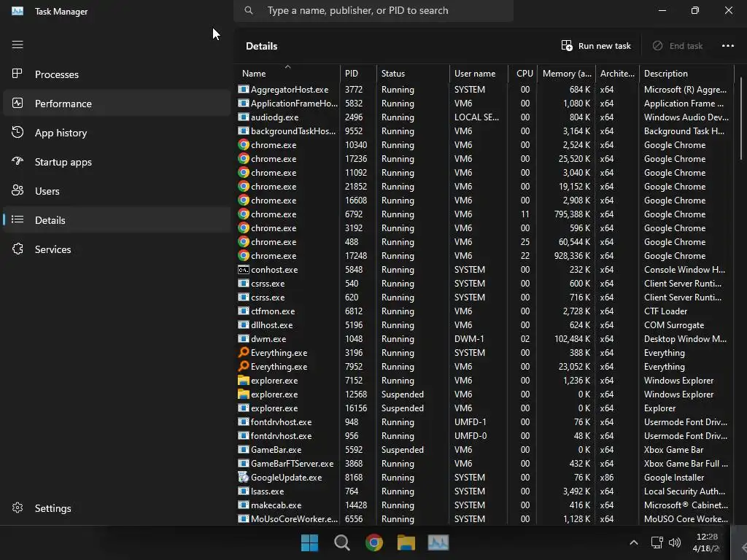Switch to the Processes page

(x=117, y=74)
